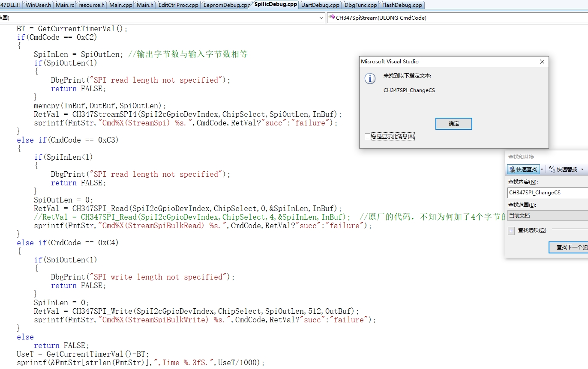Viewport: 588px width, 369px height.
Task: Click the 'else if(CmdCode == 0xC4)' line
Action: pos(68,243)
